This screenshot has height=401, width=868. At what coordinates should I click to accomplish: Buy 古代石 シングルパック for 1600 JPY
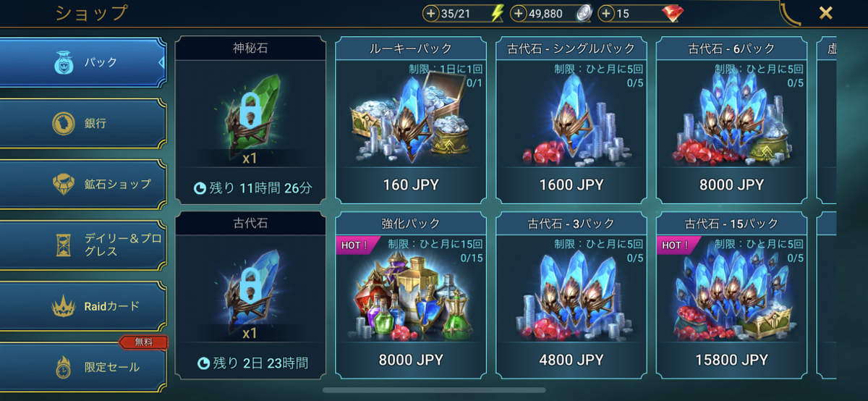point(571,120)
